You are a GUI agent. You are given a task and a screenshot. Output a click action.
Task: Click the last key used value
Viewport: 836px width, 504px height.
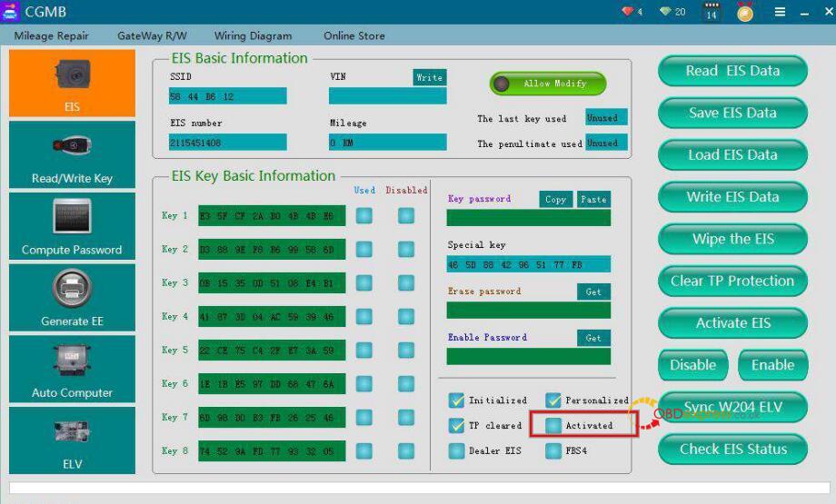[606, 117]
